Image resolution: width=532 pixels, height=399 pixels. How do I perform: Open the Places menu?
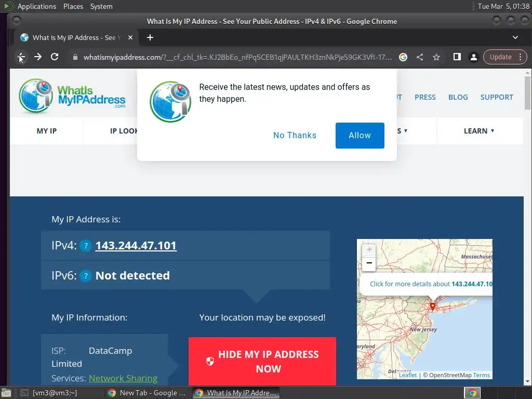(x=73, y=6)
